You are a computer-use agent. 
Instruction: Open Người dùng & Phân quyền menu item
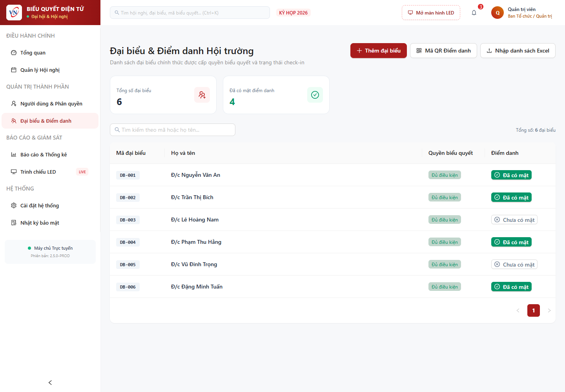[x=50, y=103]
